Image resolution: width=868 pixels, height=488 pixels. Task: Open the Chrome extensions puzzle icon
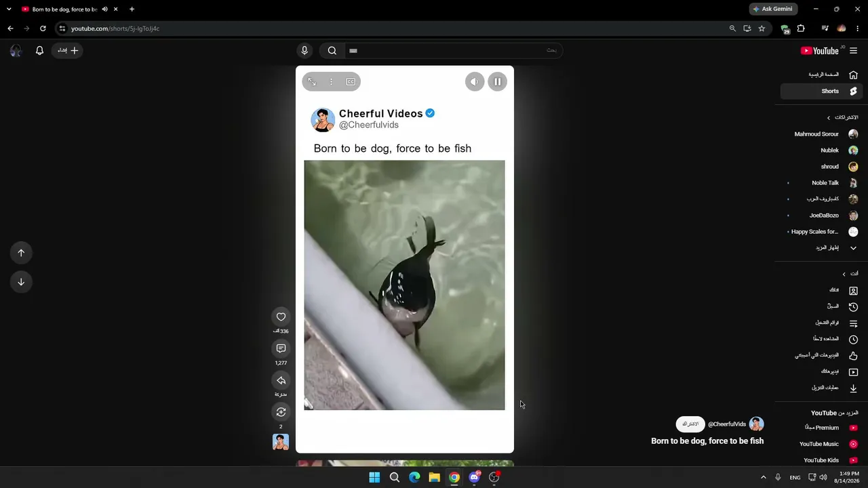(801, 28)
